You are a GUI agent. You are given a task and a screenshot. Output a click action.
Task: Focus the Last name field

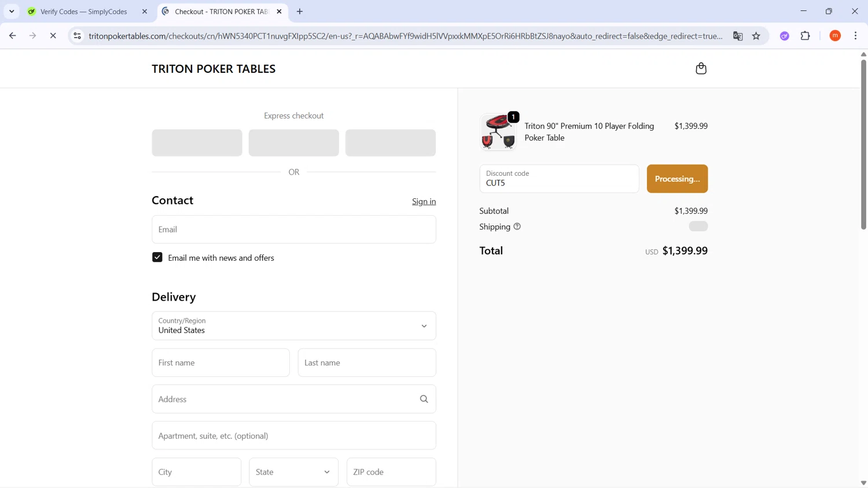point(367,363)
